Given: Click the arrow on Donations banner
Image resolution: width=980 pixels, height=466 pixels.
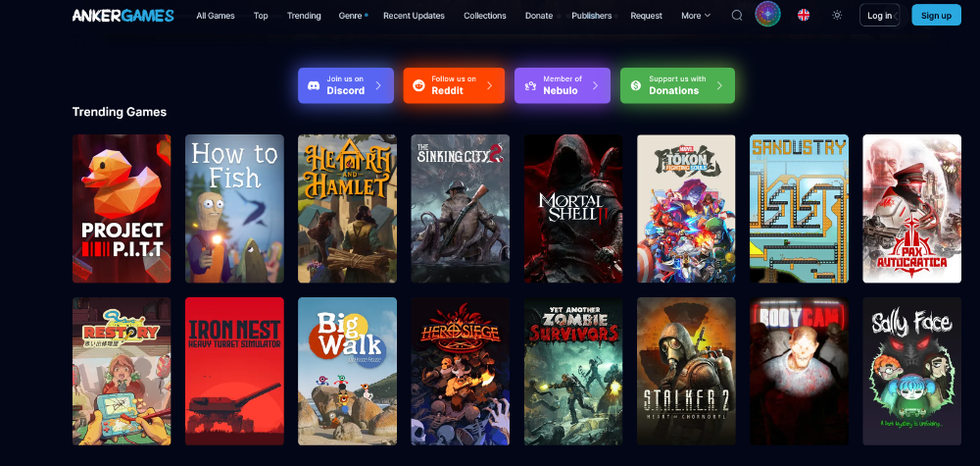Looking at the screenshot, I should click(x=719, y=85).
